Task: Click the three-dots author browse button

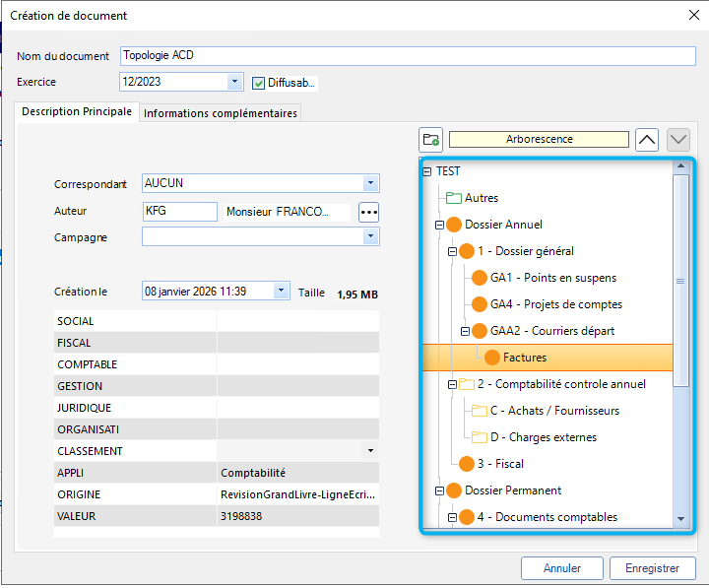Action: click(368, 212)
